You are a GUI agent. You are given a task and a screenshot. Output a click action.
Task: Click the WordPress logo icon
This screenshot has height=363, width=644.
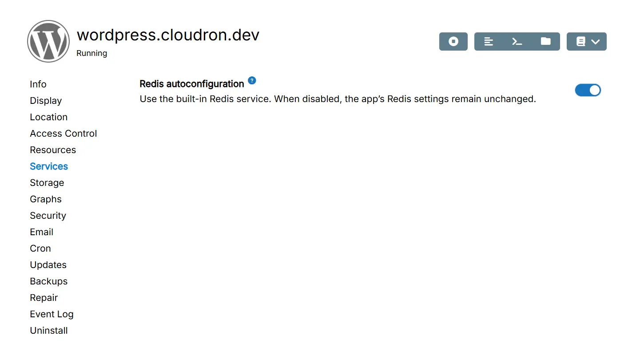coord(48,41)
